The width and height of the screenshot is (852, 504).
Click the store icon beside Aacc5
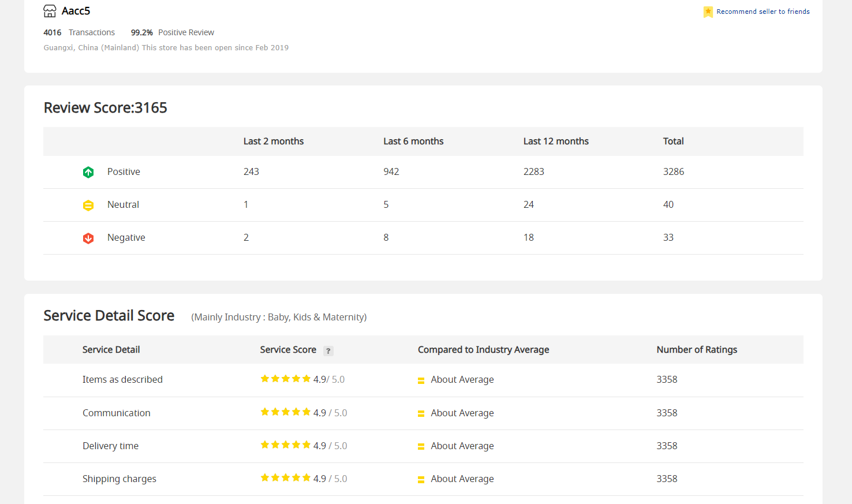[50, 11]
